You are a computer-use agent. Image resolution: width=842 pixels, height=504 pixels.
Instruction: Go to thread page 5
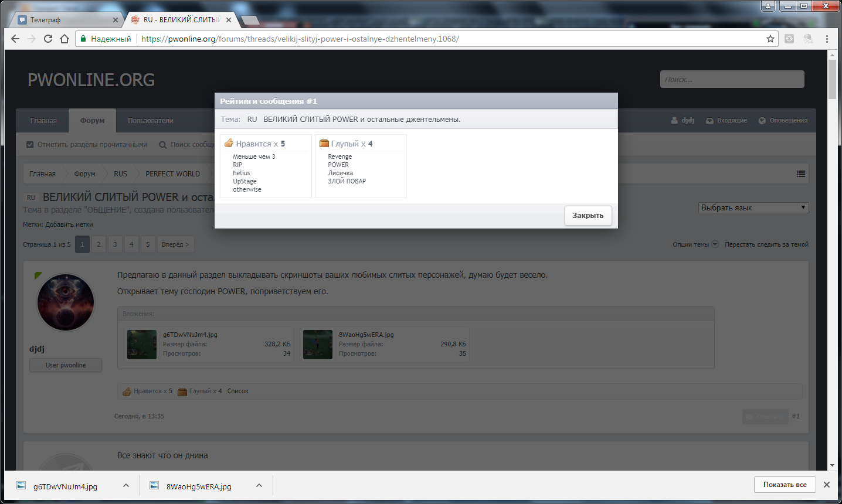coord(148,244)
